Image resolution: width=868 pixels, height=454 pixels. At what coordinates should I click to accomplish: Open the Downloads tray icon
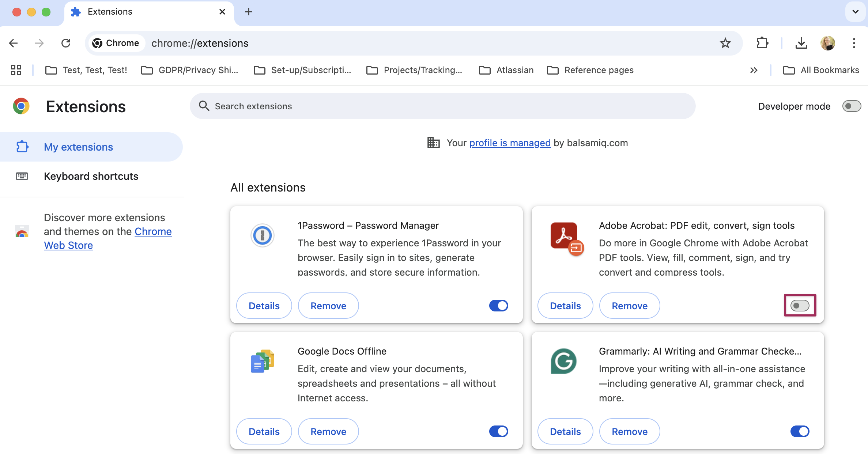[x=801, y=43]
